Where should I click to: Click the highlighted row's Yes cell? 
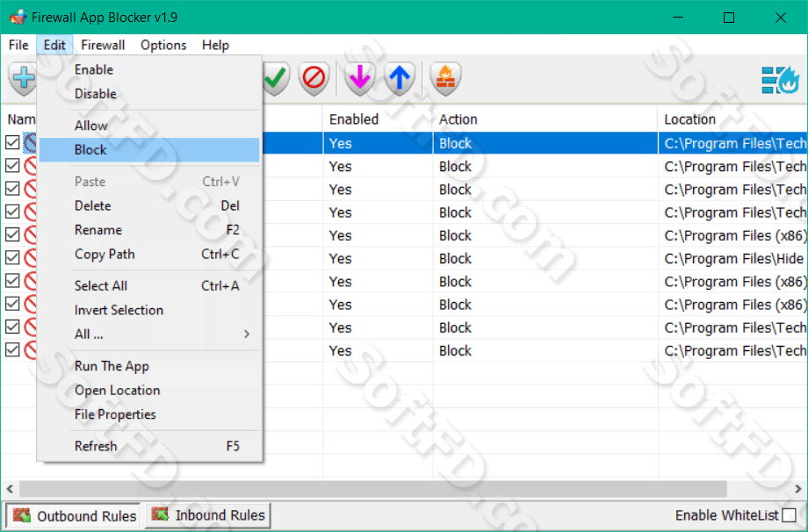point(378,143)
